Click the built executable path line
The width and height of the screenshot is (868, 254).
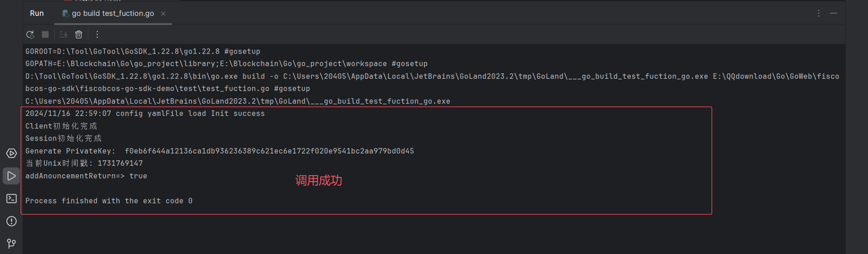[x=238, y=101]
